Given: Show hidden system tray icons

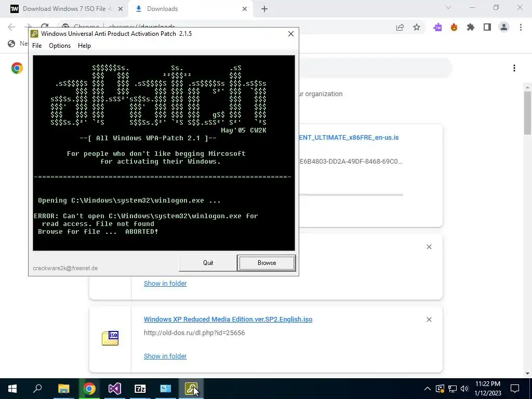Looking at the screenshot, I should pyautogui.click(x=428, y=389).
